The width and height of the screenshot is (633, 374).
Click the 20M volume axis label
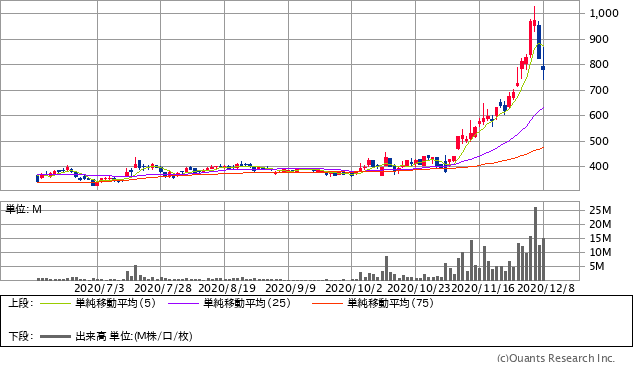600,224
